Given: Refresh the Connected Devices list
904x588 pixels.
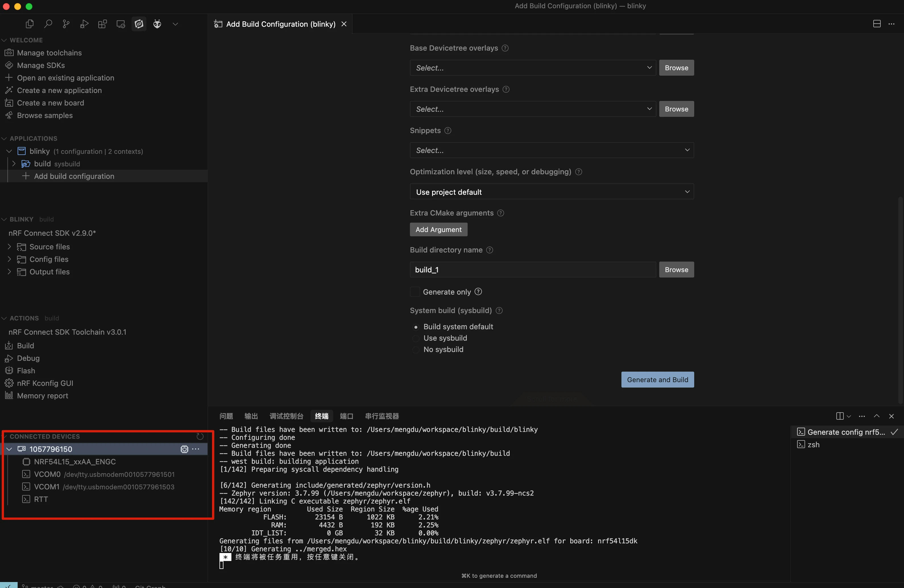Looking at the screenshot, I should [200, 436].
